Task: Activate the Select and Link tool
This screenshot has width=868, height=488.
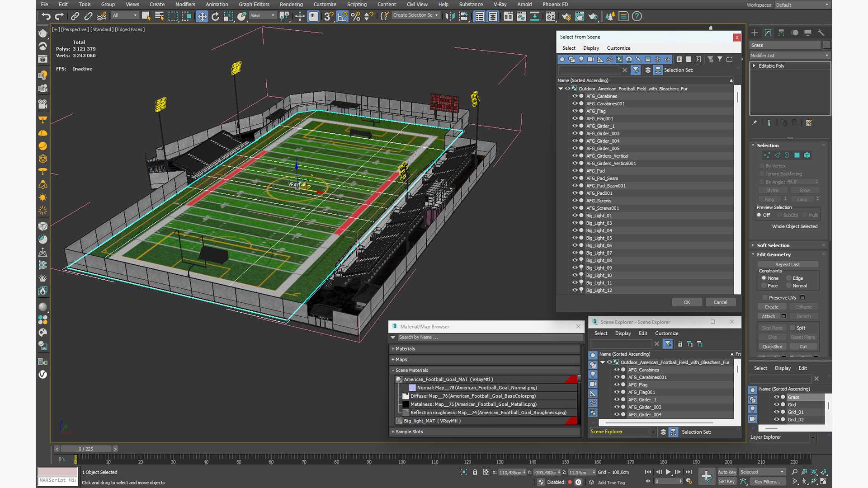Action: pos(75,17)
